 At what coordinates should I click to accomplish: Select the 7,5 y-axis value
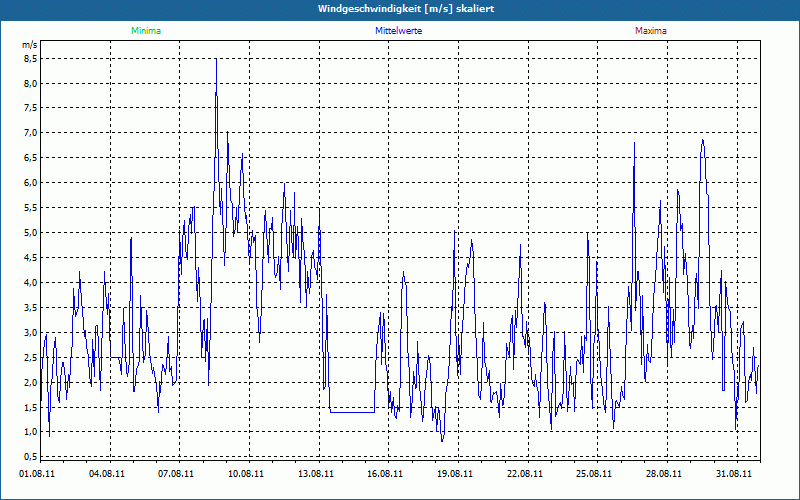click(31, 108)
